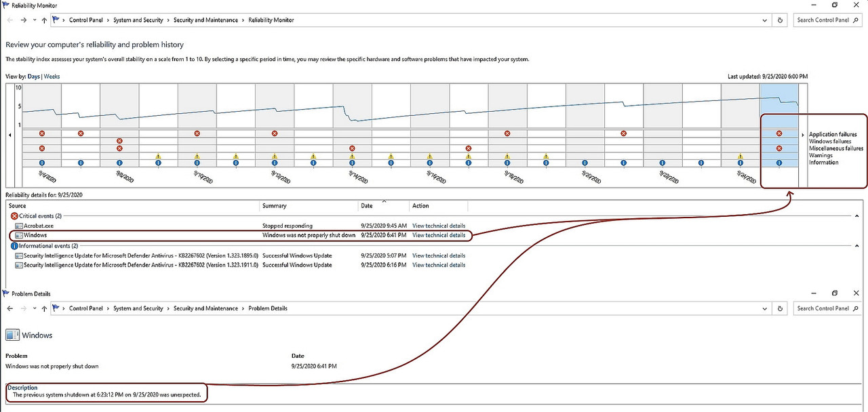Click the Windows failure icon on 9/8/2020
The width and height of the screenshot is (868, 412).
pos(119,141)
